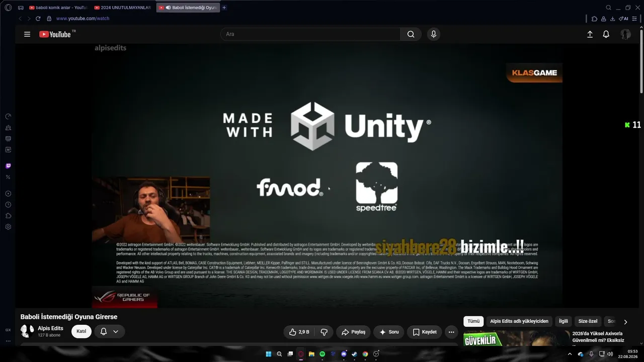
Task: Open the video more actions menu
Action: tap(451, 332)
